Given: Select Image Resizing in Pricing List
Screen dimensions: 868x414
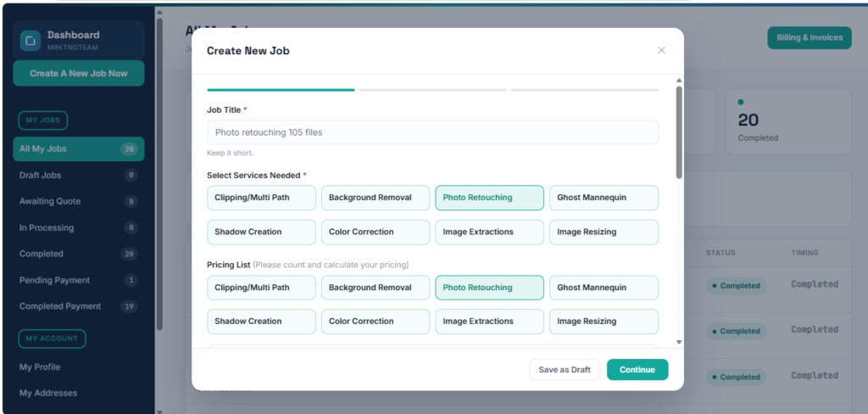Looking at the screenshot, I should (604, 322).
